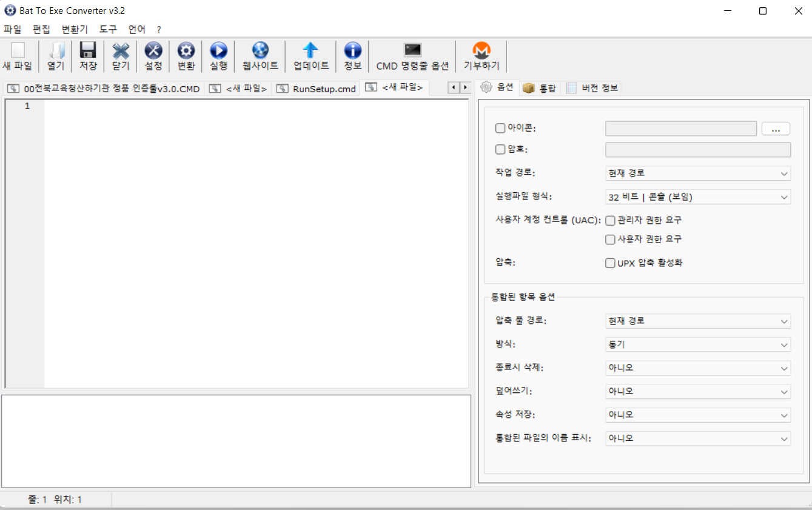Switch to the 인증툴v3.0.CMD file tab

pos(104,89)
